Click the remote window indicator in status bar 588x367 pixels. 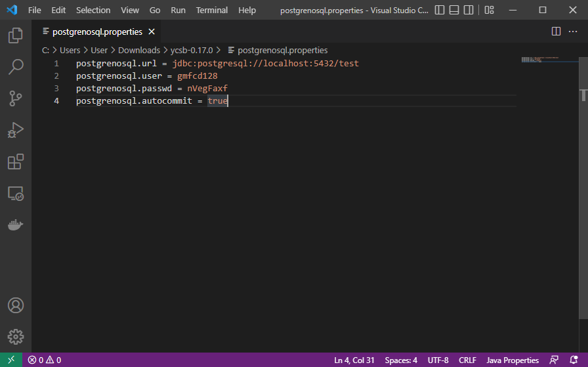(11, 360)
